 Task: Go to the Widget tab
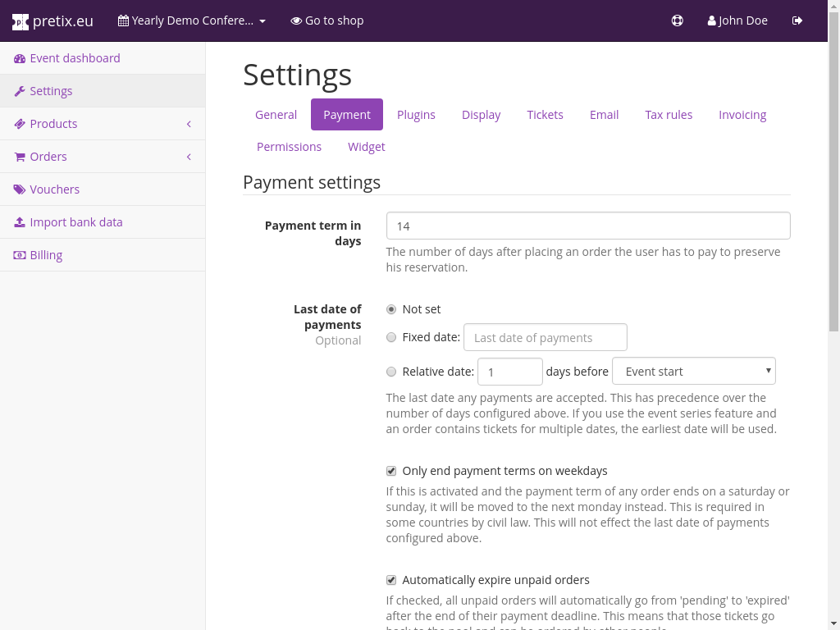coord(367,147)
